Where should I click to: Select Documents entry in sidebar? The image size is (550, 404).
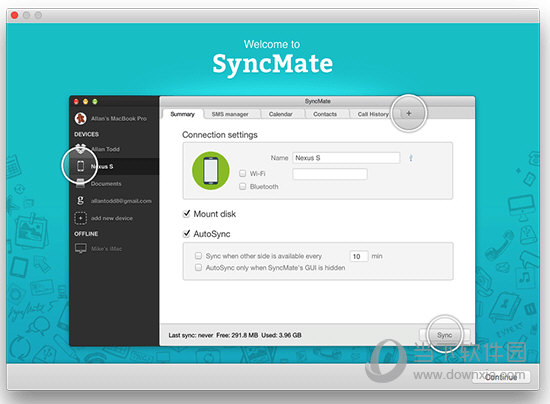pos(106,183)
